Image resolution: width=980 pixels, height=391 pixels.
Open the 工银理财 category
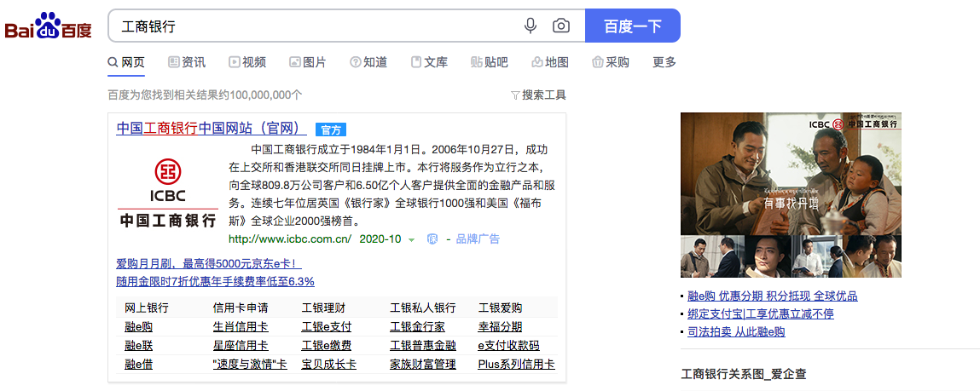324,308
